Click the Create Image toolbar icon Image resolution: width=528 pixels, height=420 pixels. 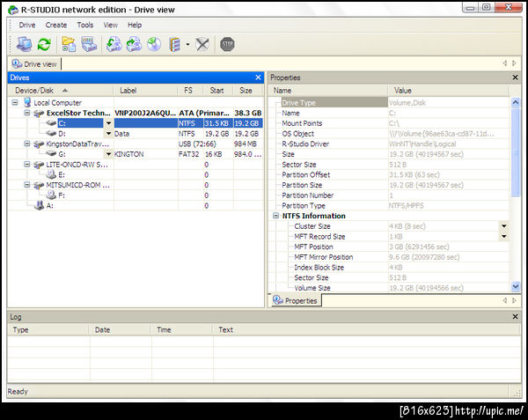134,44
